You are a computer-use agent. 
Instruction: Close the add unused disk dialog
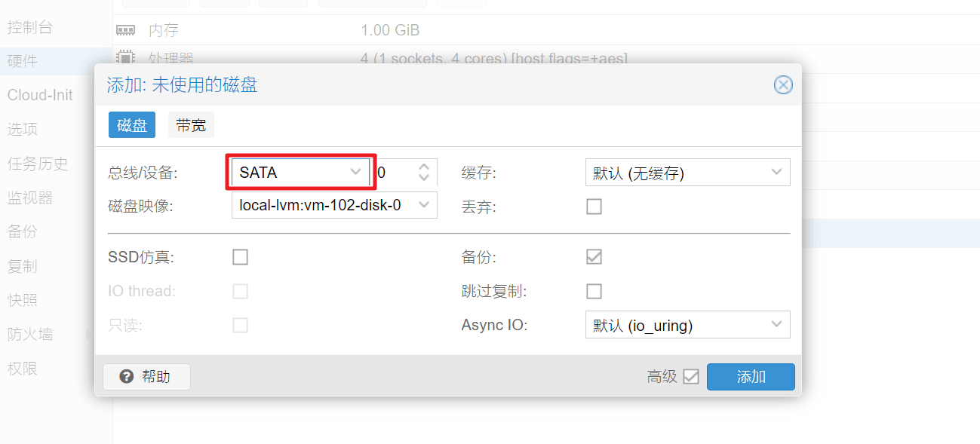[783, 84]
